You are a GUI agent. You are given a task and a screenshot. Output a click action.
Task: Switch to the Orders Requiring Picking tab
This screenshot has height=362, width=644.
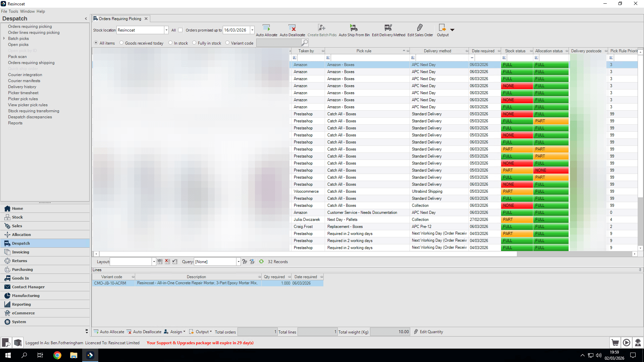pyautogui.click(x=120, y=19)
